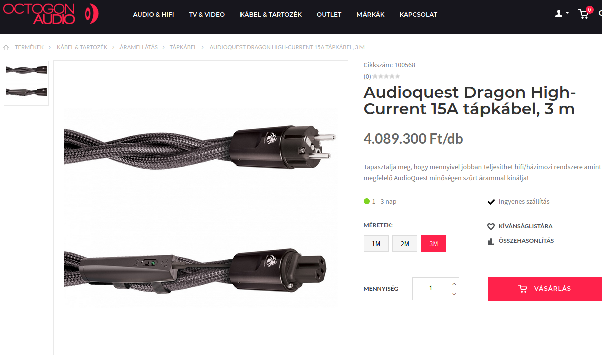Select the 3M size option
Viewport: 602px width, 364px height.
click(433, 244)
